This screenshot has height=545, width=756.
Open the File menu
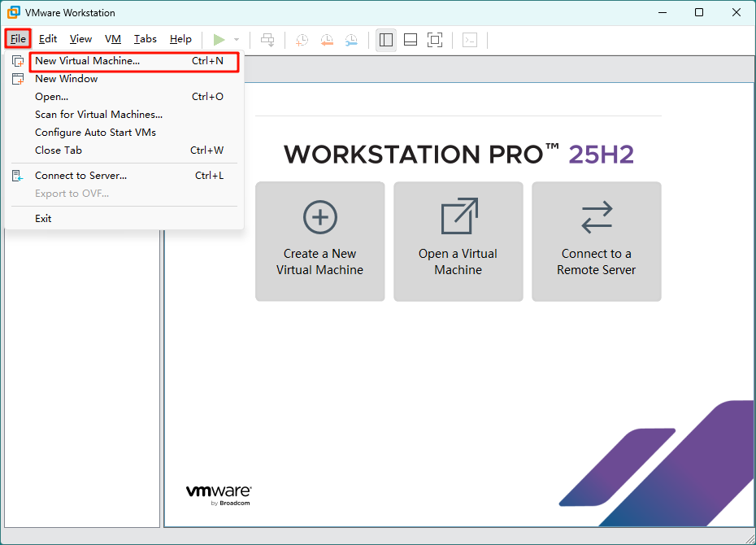pyautogui.click(x=19, y=38)
